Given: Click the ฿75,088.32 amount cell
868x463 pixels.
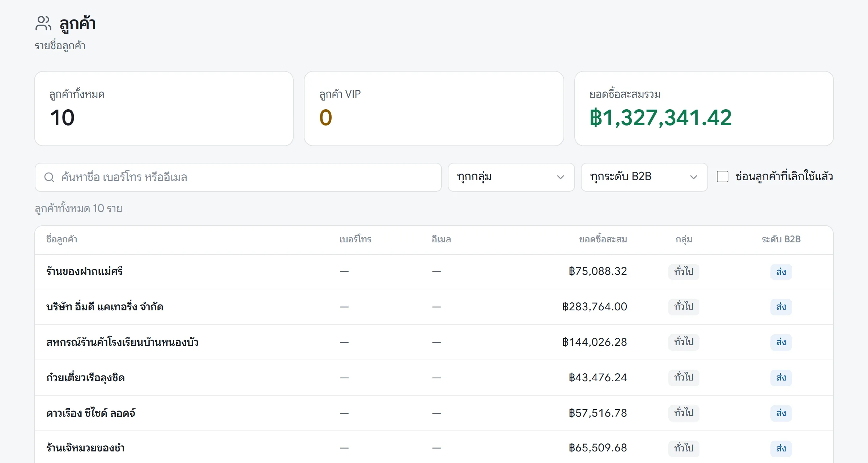Looking at the screenshot, I should [x=598, y=271].
